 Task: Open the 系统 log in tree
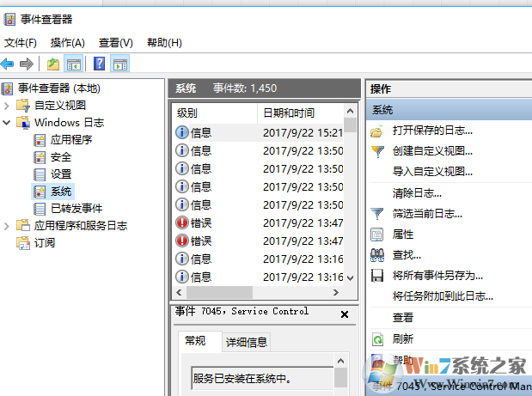[x=61, y=192]
